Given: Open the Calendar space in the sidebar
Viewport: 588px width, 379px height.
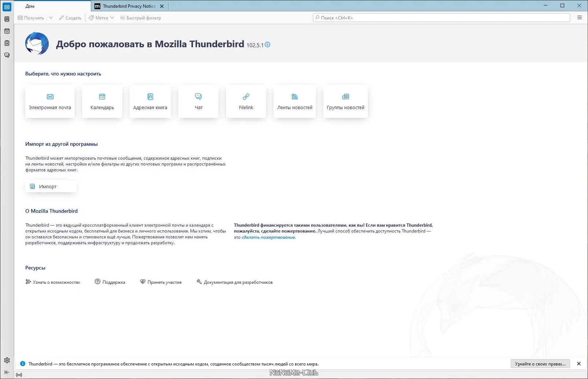Looking at the screenshot, I should pyautogui.click(x=7, y=31).
